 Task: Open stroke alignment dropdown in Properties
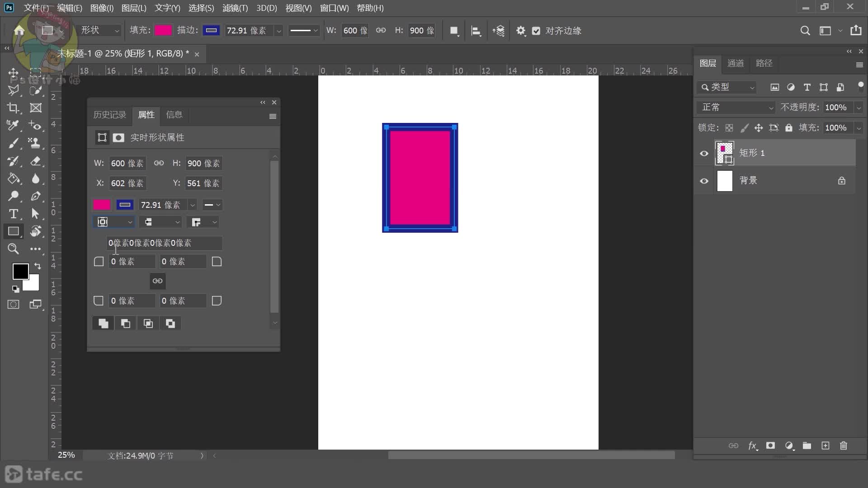(114, 222)
